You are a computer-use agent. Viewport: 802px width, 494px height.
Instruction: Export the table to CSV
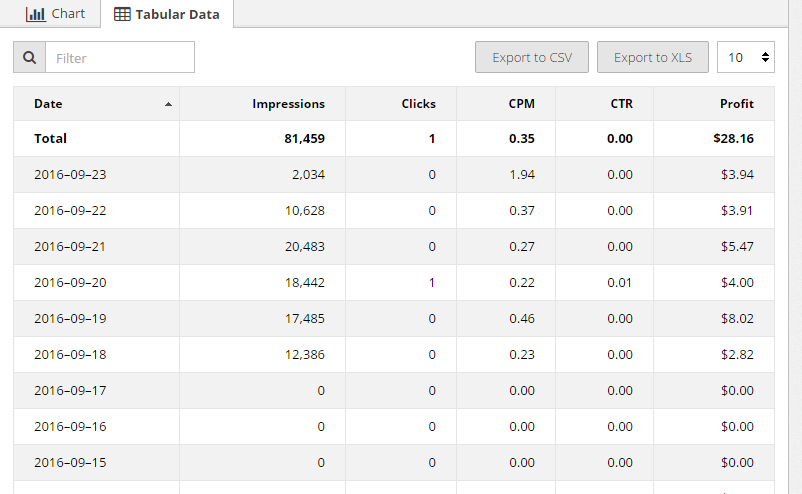point(532,58)
